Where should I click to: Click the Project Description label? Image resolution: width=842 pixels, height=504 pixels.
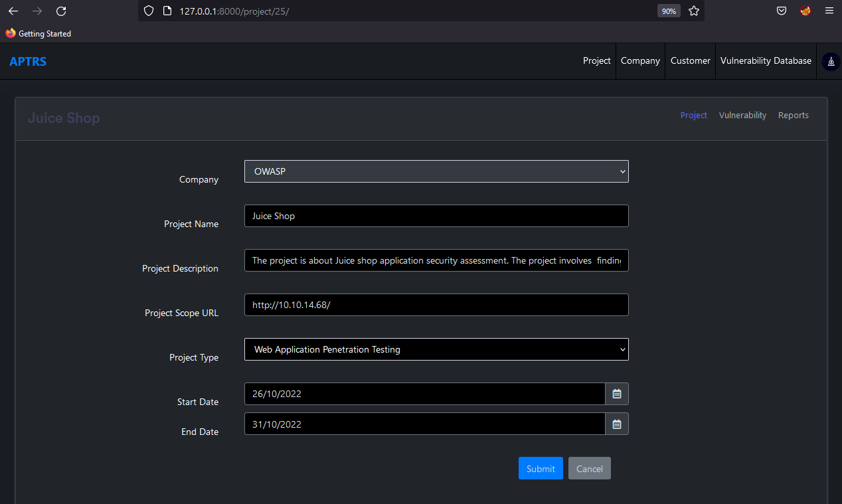click(x=180, y=268)
